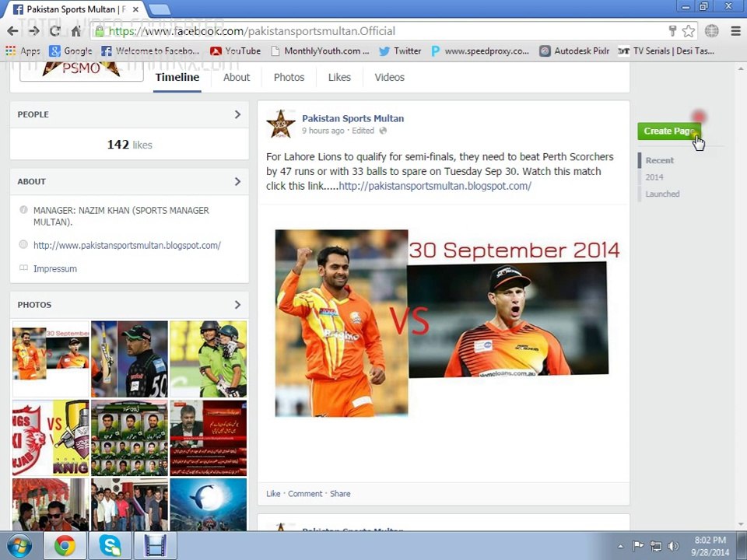
Task: Open the squad players grid photo
Action: tap(130, 438)
